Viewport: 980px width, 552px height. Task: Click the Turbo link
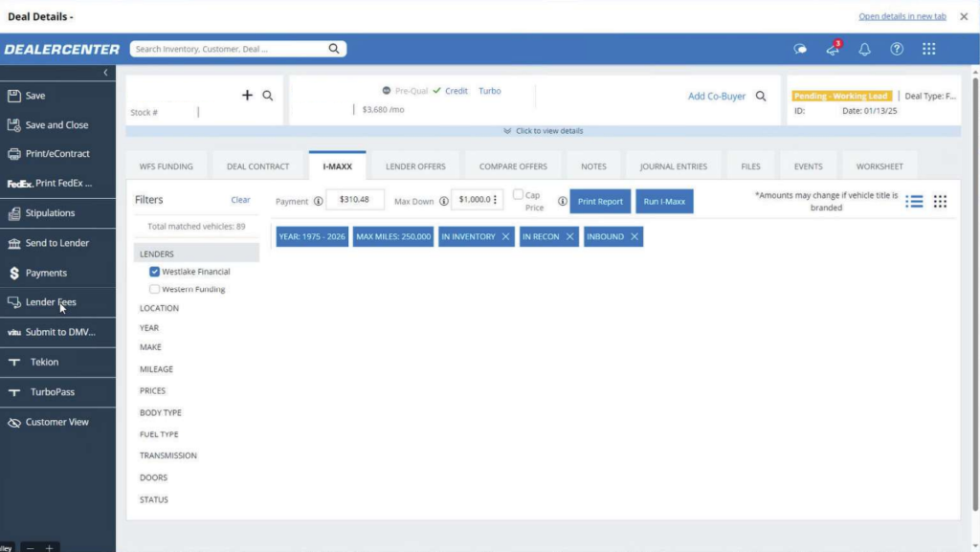[489, 91]
